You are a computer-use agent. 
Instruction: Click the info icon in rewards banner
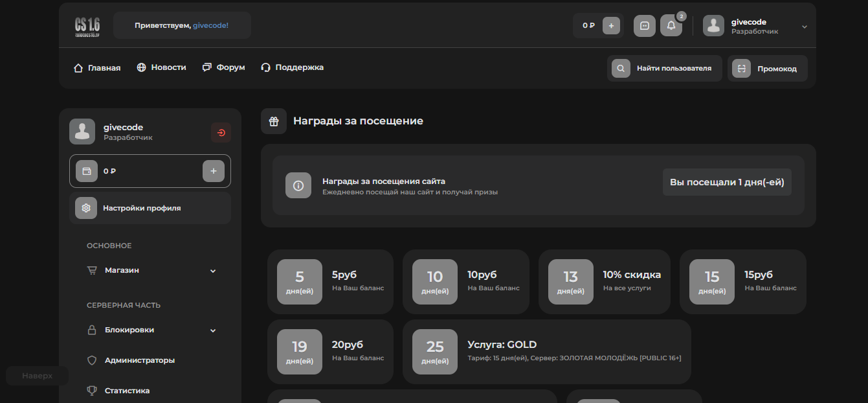pyautogui.click(x=298, y=185)
